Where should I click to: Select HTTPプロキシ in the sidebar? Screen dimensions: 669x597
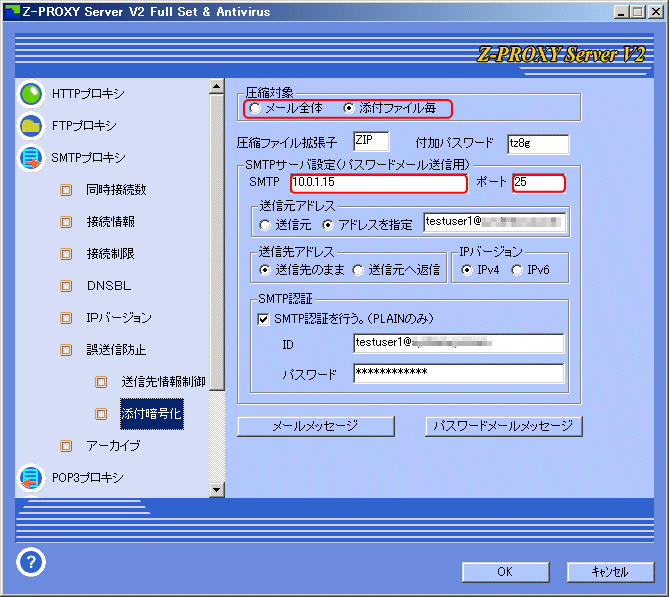88,94
